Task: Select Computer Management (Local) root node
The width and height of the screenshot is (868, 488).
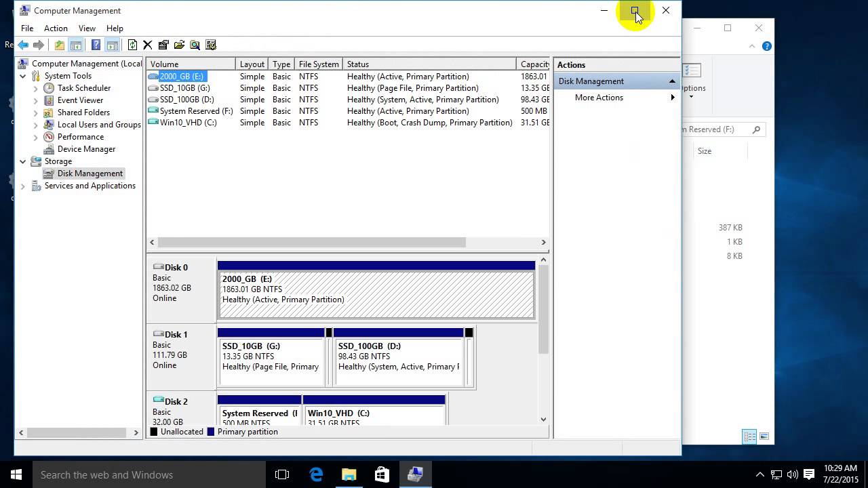Action: (x=87, y=64)
